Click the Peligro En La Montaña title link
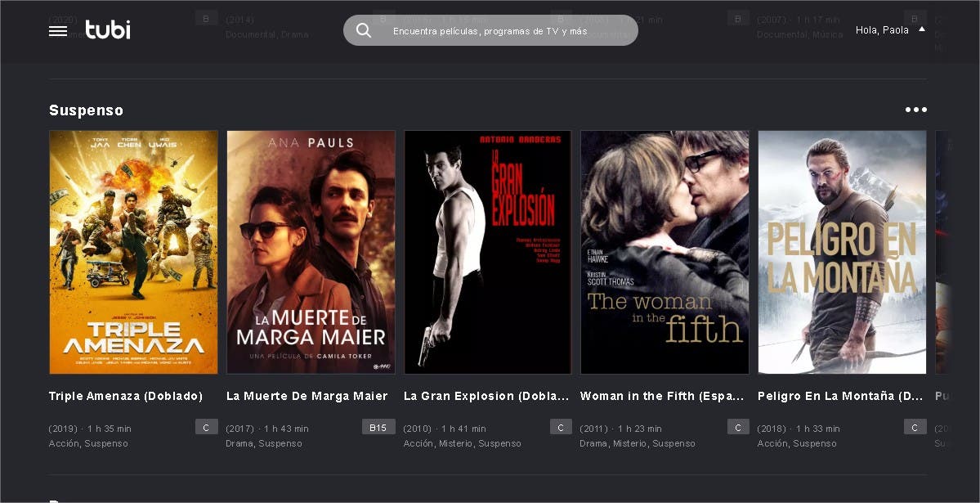Screen dimensions: 980x503 [x=840, y=396]
